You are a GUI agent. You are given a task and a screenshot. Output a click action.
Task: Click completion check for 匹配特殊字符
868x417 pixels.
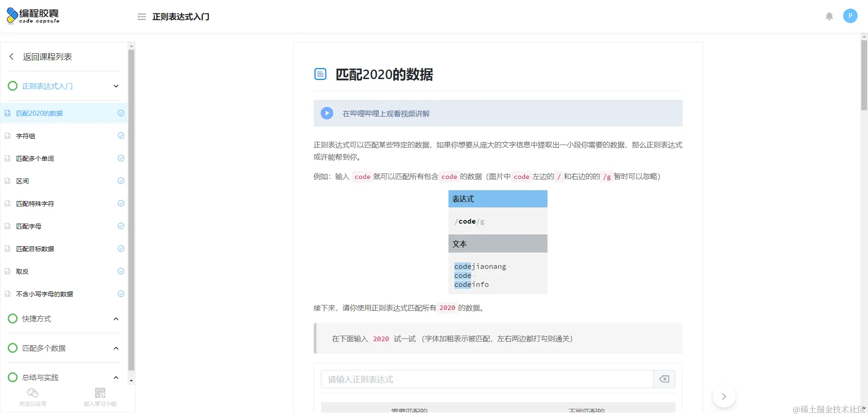[121, 203]
